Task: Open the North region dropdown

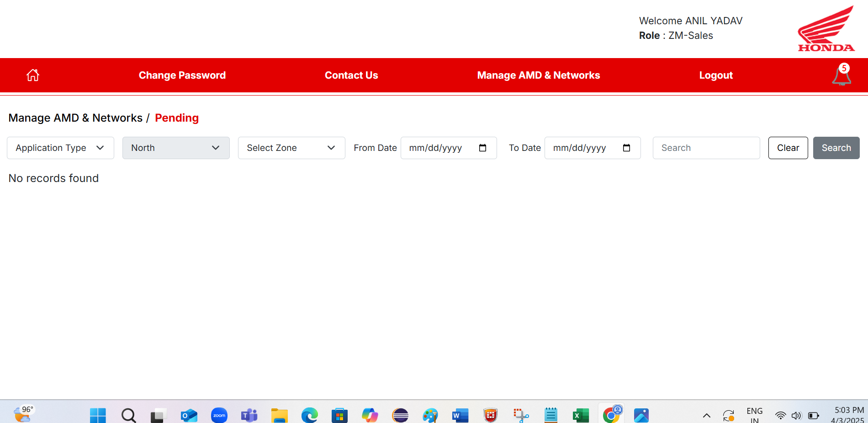Action: coord(176,148)
